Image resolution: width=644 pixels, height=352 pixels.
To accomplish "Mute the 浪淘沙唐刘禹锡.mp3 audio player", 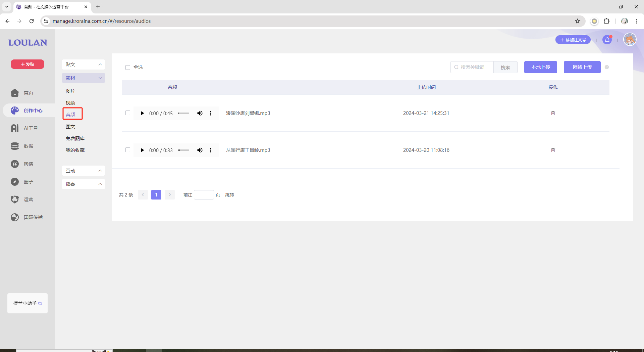I will 200,113.
